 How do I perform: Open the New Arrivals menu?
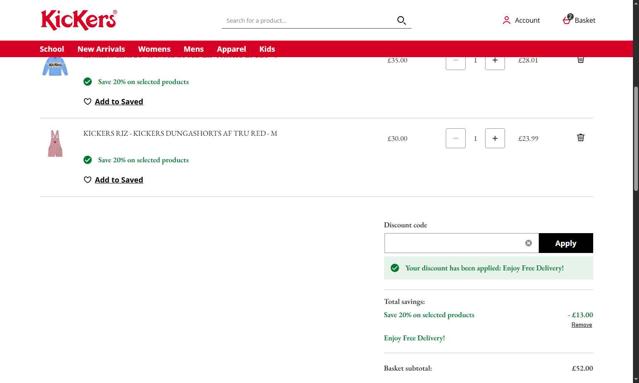pyautogui.click(x=101, y=49)
